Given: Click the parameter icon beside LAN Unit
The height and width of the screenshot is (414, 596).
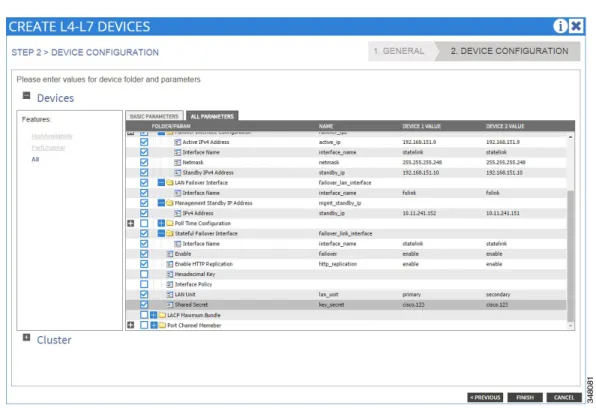Looking at the screenshot, I should (170, 295).
